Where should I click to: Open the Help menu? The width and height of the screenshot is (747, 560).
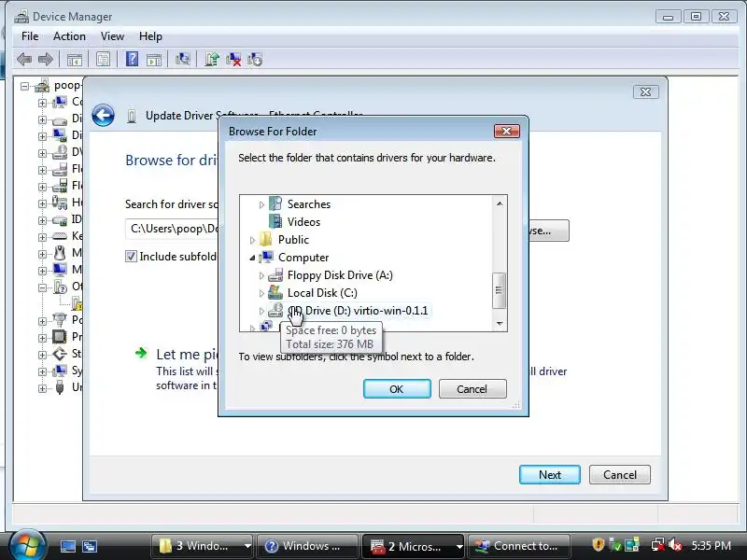tap(150, 36)
